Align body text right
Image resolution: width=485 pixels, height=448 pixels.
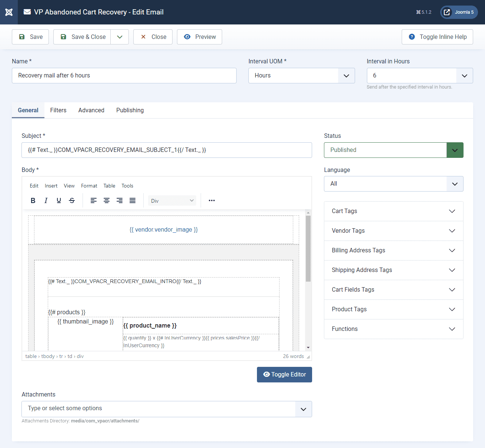[x=120, y=200]
